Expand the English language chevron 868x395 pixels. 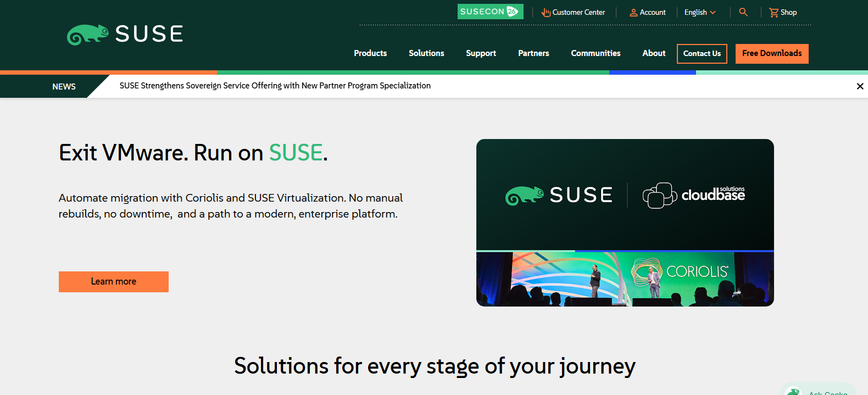pos(713,12)
